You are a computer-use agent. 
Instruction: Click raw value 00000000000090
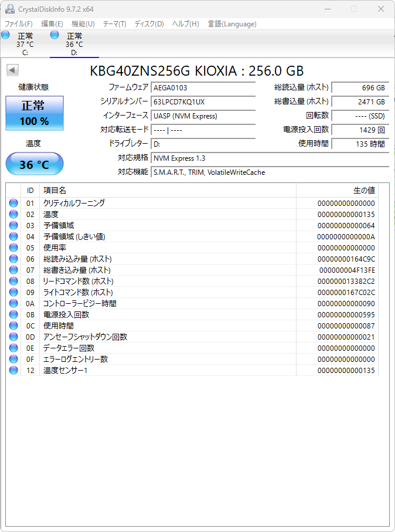point(346,304)
